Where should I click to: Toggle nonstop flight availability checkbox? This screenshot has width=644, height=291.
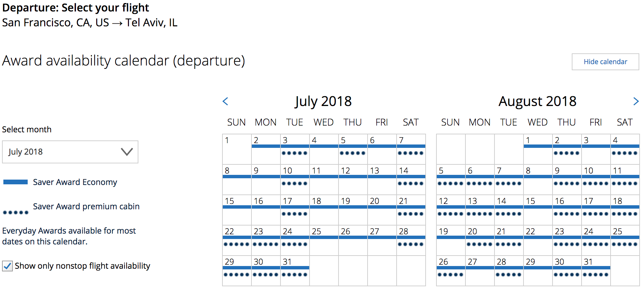tap(7, 266)
